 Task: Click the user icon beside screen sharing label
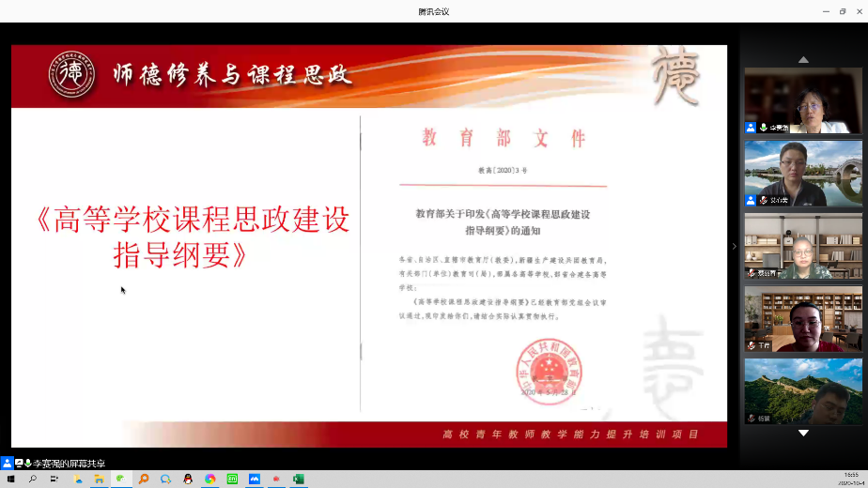click(8, 464)
